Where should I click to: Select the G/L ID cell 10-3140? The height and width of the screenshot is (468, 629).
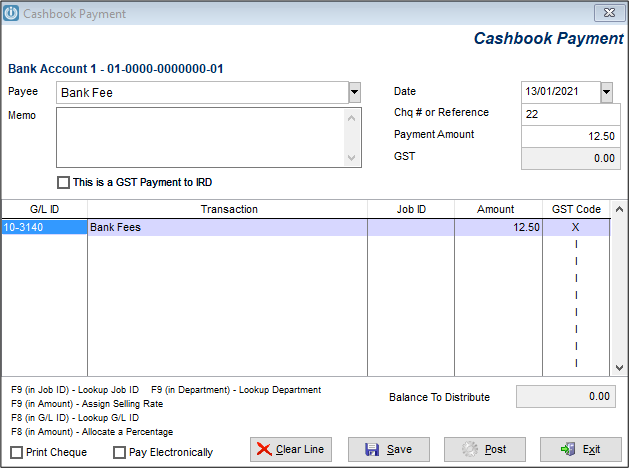[44, 227]
